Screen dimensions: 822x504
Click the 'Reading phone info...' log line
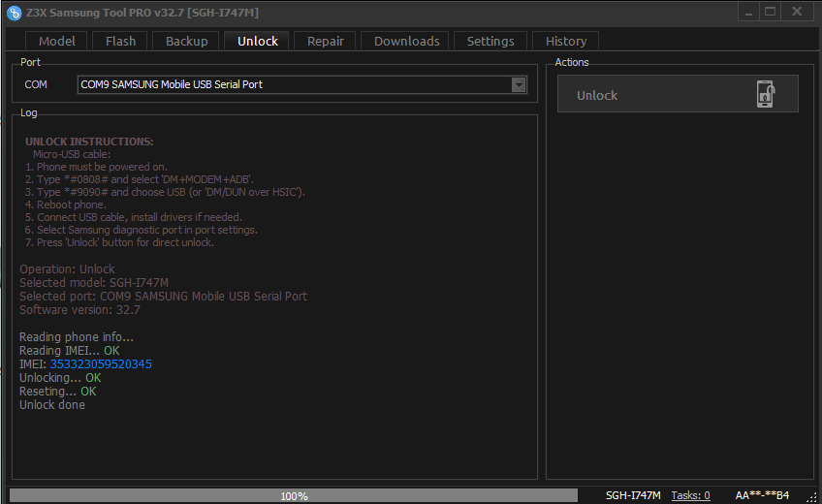(x=77, y=337)
